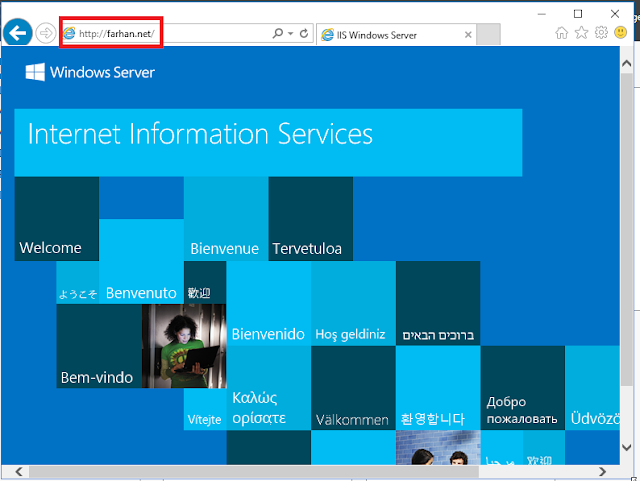Open Favorites with the star icon
This screenshot has height=481, width=640.
581,33
